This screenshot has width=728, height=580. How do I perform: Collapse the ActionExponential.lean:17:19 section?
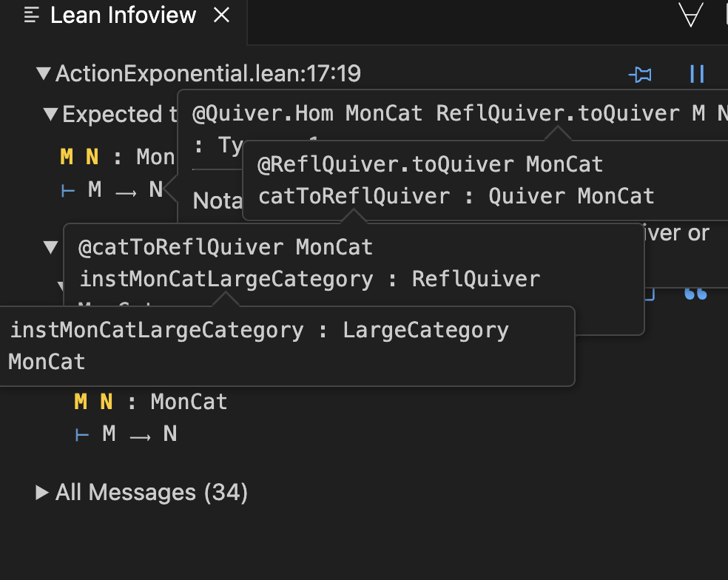[44, 73]
